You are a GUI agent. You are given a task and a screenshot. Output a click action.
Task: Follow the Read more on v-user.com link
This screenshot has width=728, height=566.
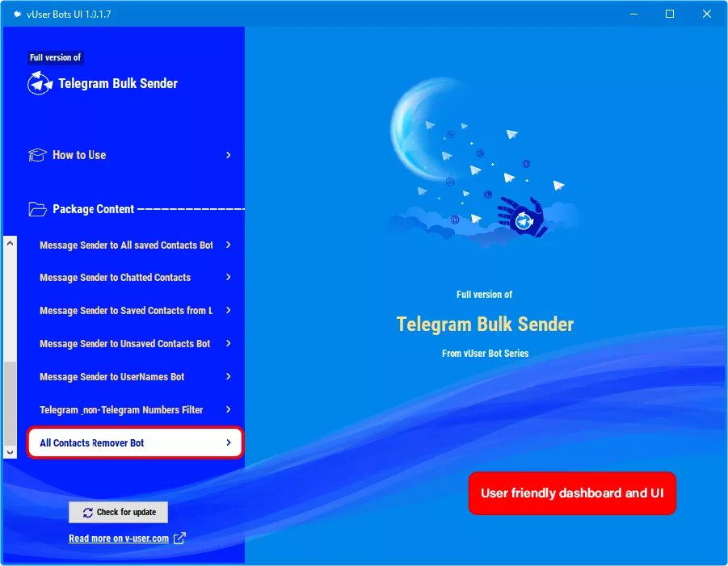(x=119, y=539)
